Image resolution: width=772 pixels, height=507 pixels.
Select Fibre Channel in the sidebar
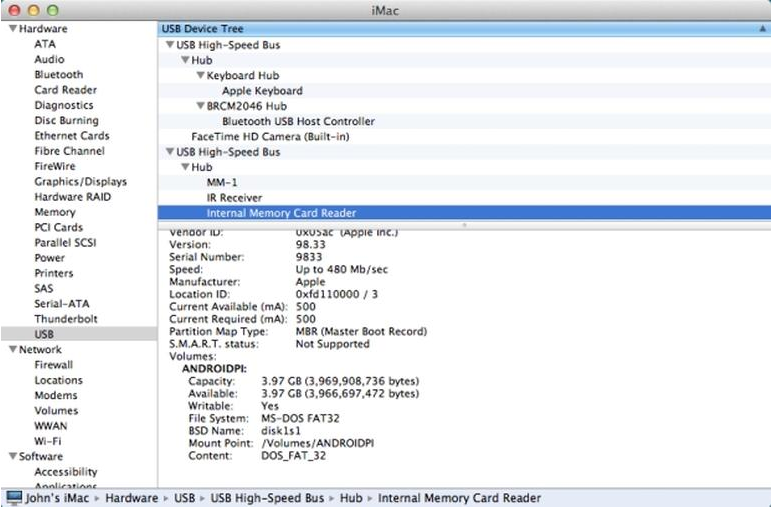69,151
